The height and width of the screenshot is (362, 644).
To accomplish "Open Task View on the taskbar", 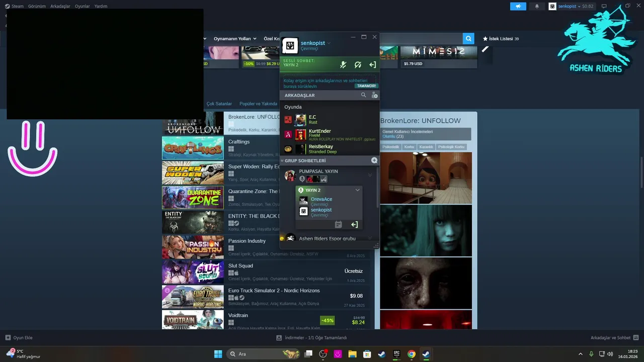I will pyautogui.click(x=308, y=354).
